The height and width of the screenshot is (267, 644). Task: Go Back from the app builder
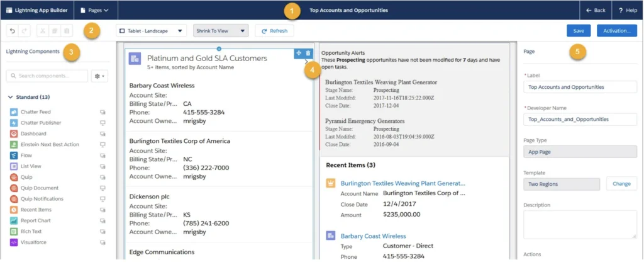click(x=596, y=10)
